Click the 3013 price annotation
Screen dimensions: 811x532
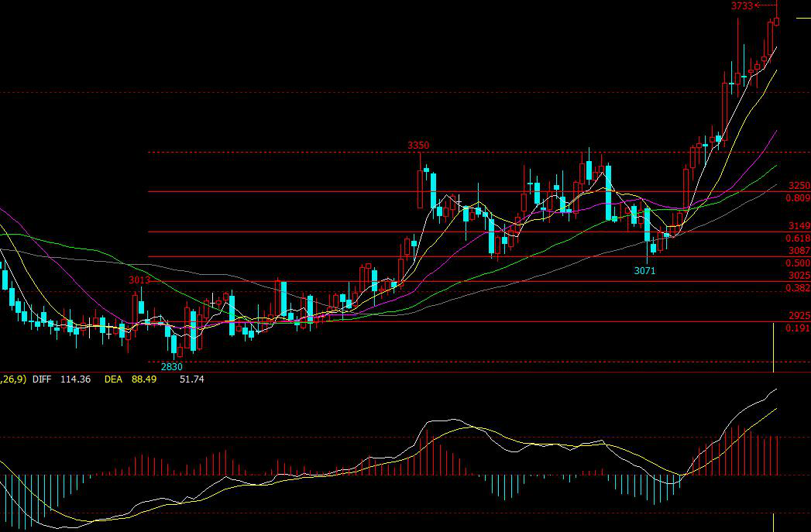139,280
